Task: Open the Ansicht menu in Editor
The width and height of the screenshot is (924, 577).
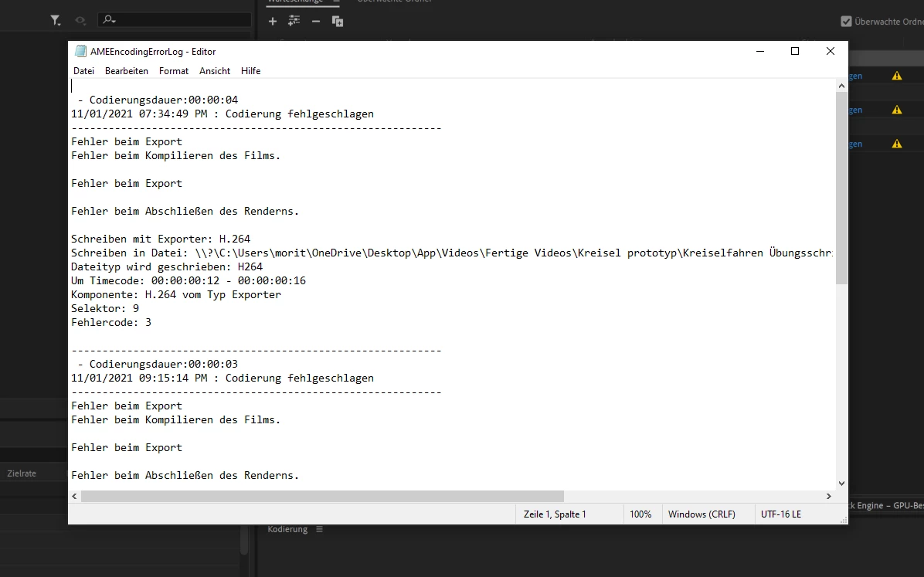Action: tap(215, 71)
